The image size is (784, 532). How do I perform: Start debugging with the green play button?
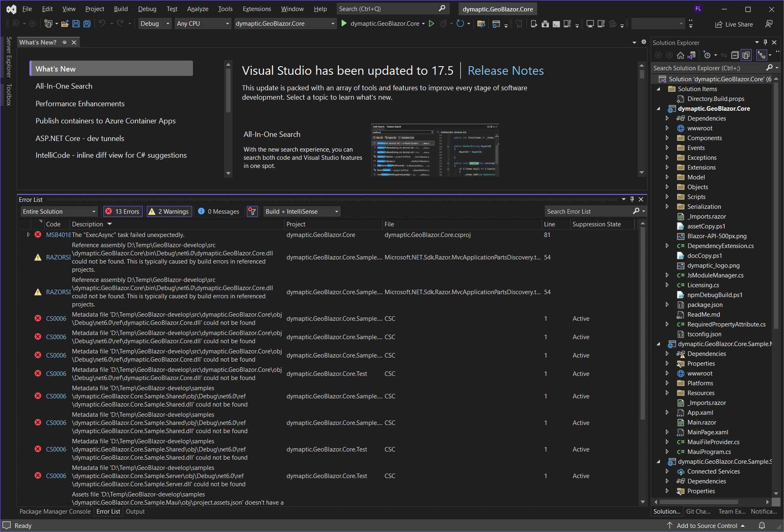pyautogui.click(x=344, y=23)
